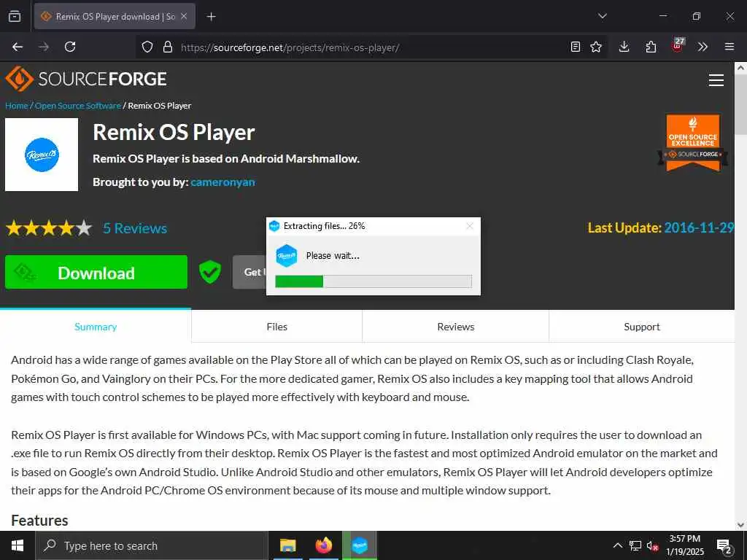Bookmark this page with the star
The image size is (747, 560).
(x=596, y=47)
